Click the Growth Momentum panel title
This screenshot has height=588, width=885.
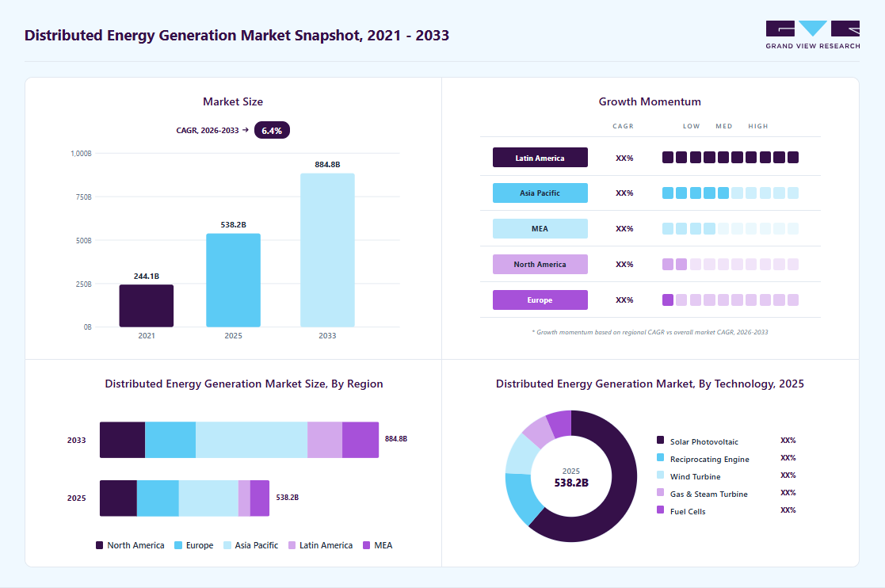650,101
